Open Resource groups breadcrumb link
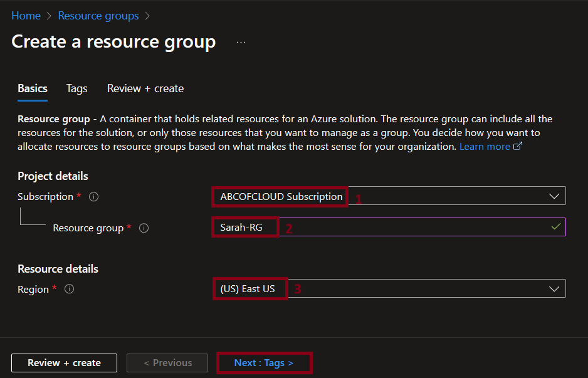Image resolution: width=588 pixels, height=378 pixels. pos(98,16)
